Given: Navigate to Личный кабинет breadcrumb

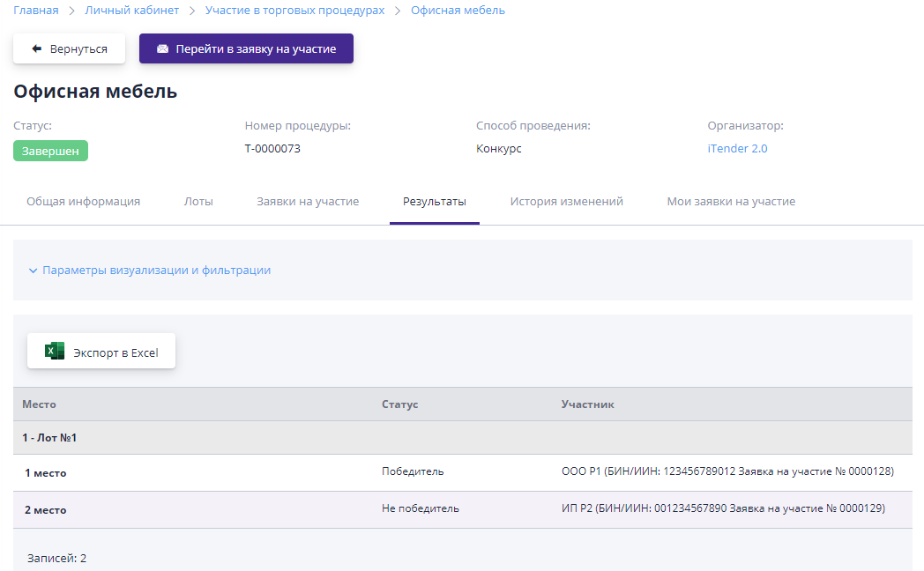Looking at the screenshot, I should click(131, 11).
